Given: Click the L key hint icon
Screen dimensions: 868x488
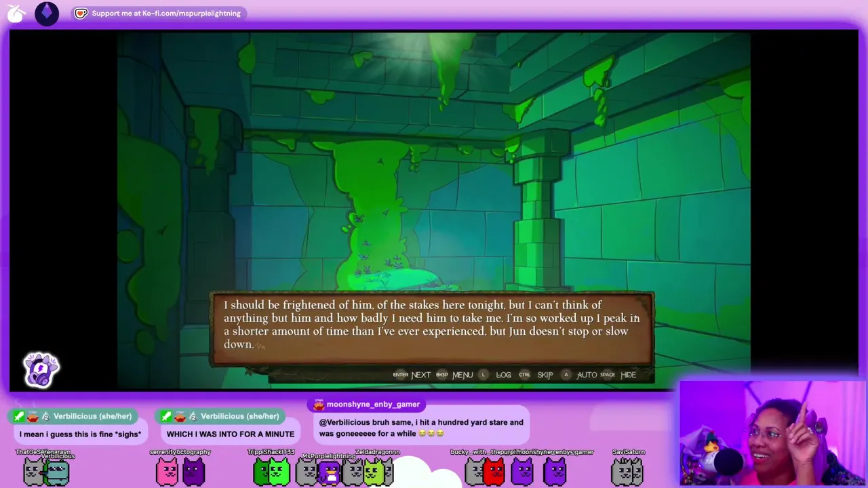Looking at the screenshot, I should [484, 375].
